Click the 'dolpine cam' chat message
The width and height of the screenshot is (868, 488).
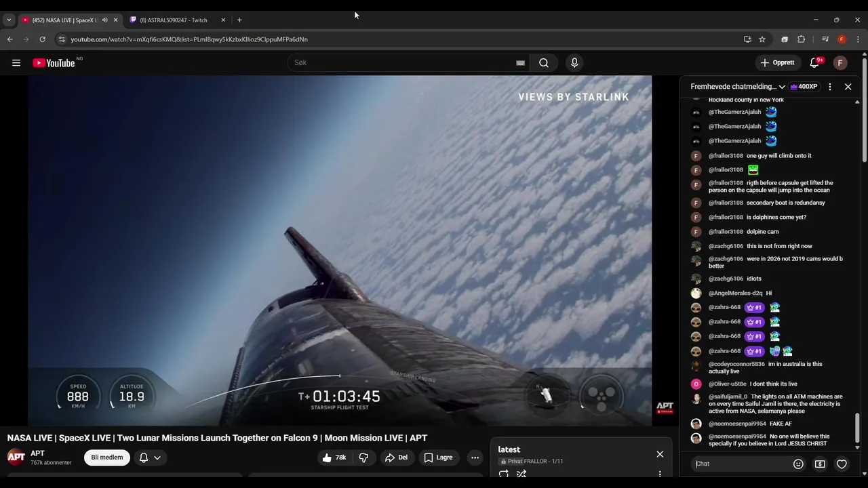[763, 232]
